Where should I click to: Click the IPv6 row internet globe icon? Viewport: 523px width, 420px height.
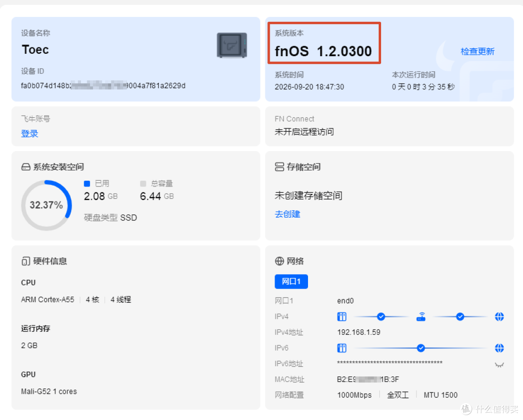click(x=499, y=348)
